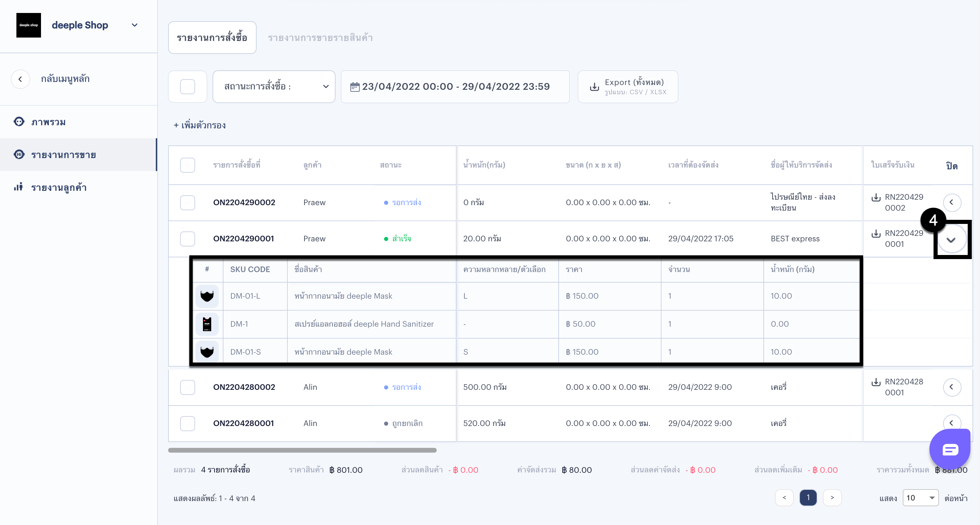Tick checkbox for order ON2204290002
Screen dimensions: 980x525
tap(188, 203)
